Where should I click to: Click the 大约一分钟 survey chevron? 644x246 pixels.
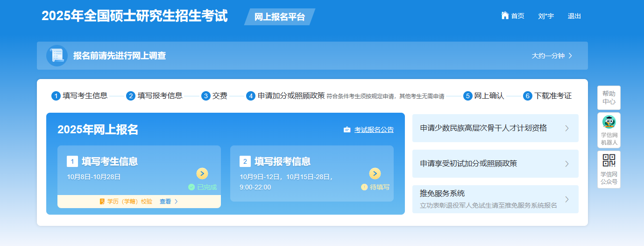570,56
